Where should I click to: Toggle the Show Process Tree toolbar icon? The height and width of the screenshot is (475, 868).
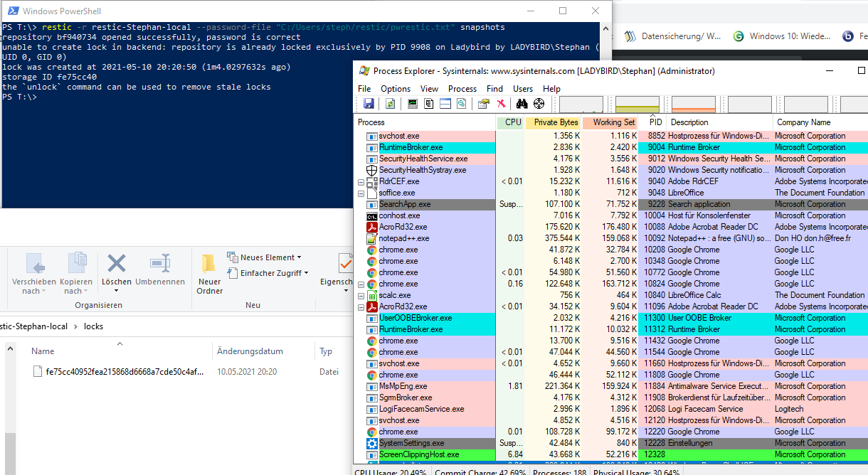(x=429, y=104)
